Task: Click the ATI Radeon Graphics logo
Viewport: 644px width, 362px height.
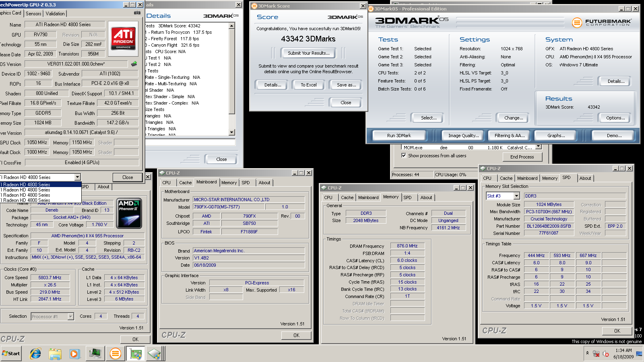Action: (x=123, y=39)
